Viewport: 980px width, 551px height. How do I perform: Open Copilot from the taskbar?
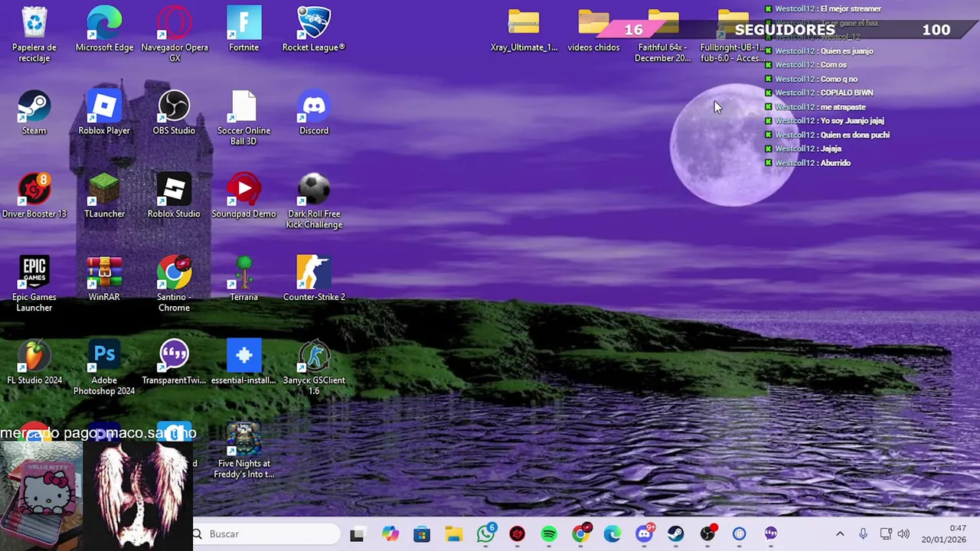click(x=390, y=534)
